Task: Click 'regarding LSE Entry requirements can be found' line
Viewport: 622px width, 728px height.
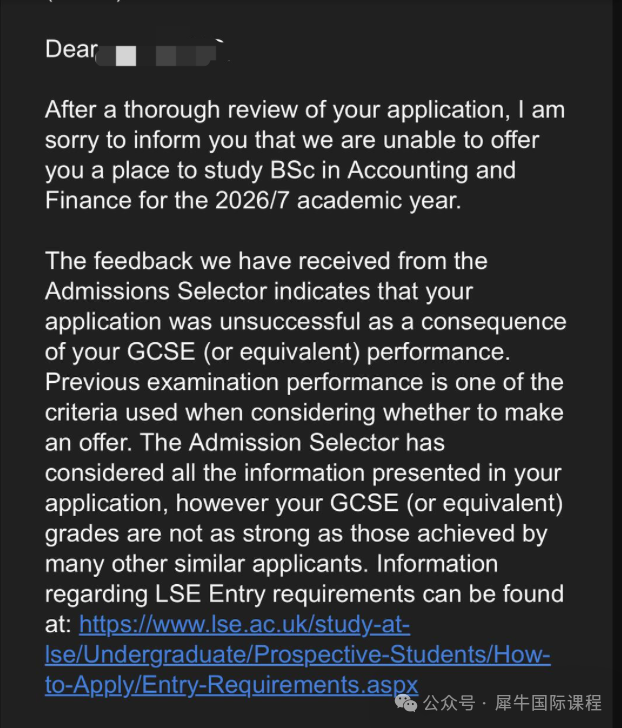Action: click(x=305, y=594)
